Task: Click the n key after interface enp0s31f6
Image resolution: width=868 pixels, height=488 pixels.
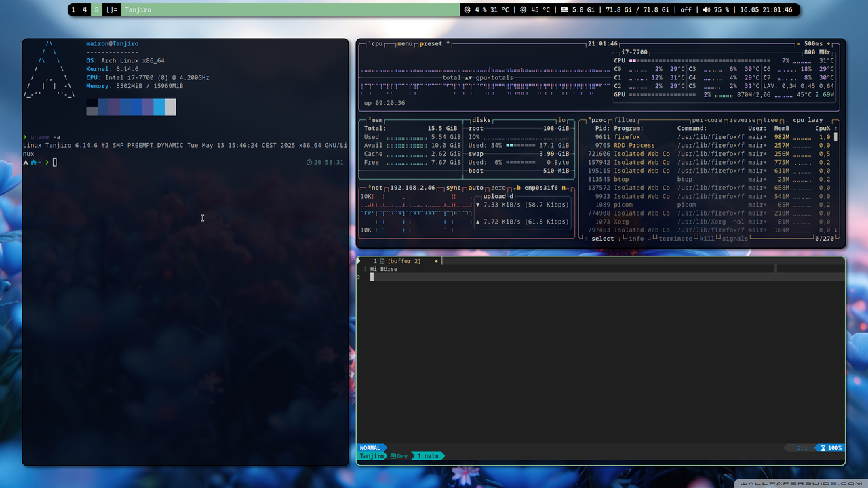Action: (x=564, y=188)
